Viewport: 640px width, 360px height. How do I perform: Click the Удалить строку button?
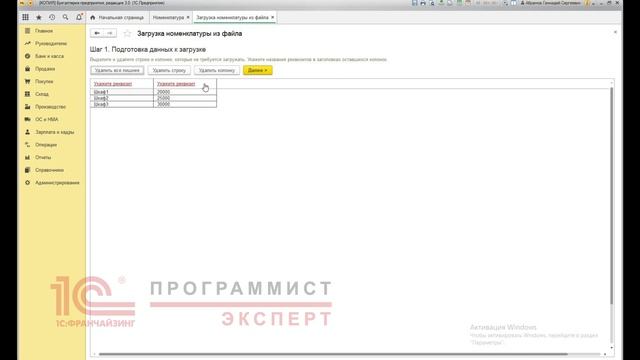(x=169, y=70)
